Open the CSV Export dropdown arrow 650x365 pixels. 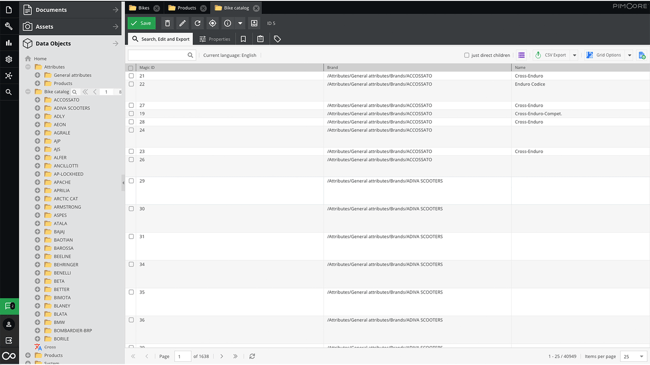click(x=575, y=55)
